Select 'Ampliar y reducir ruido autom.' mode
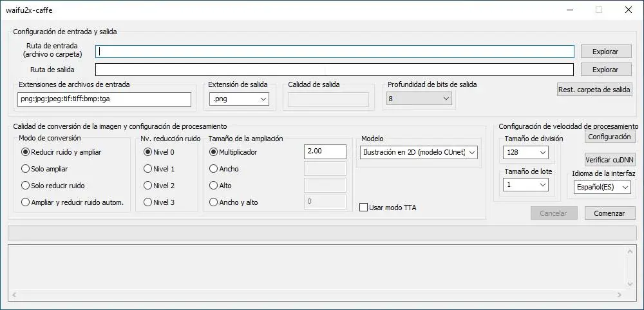 (x=72, y=202)
